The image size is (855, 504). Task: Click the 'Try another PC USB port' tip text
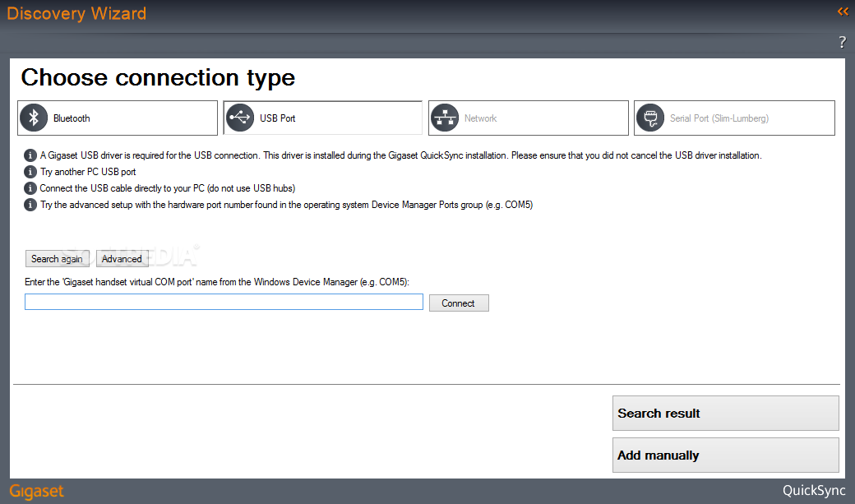click(88, 172)
